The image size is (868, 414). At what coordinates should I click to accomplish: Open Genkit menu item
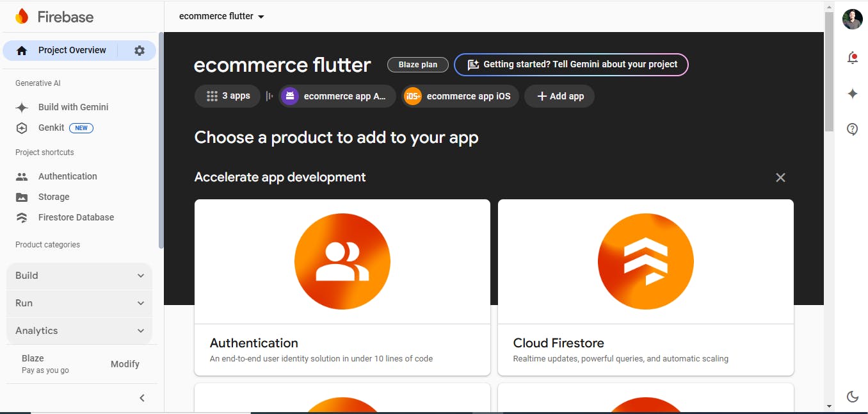coord(51,128)
